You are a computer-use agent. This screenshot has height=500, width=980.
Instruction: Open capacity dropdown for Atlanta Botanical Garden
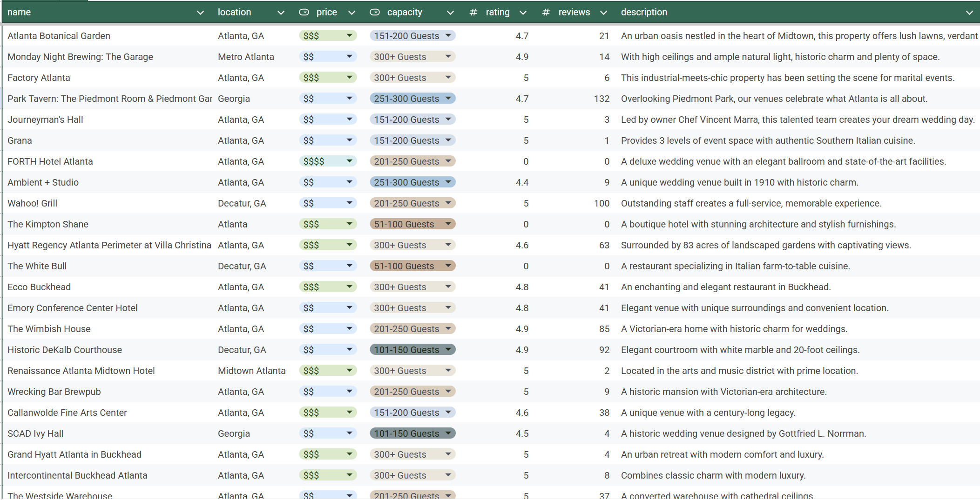click(x=412, y=36)
